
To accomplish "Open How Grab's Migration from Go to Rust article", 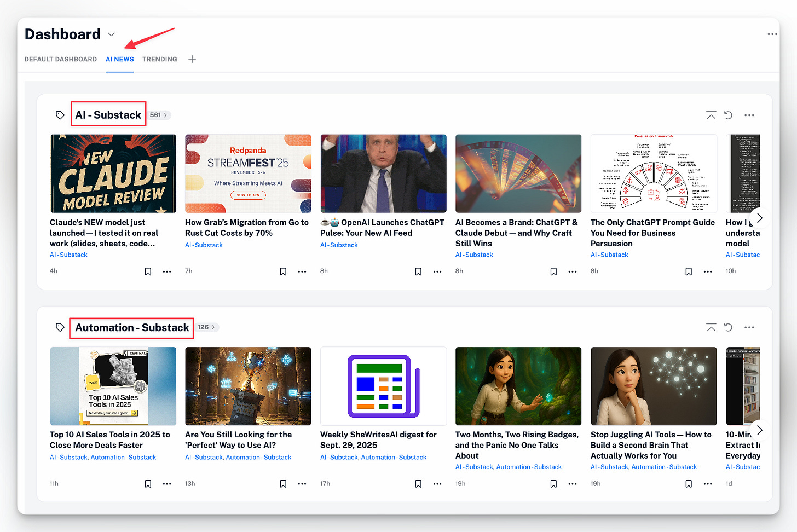I will [x=247, y=228].
